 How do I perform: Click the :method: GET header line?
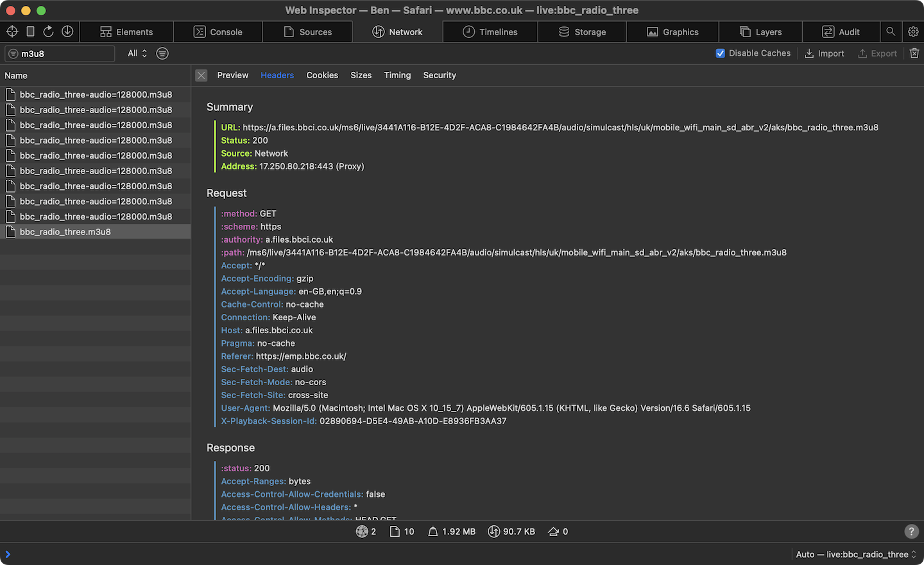tap(249, 214)
